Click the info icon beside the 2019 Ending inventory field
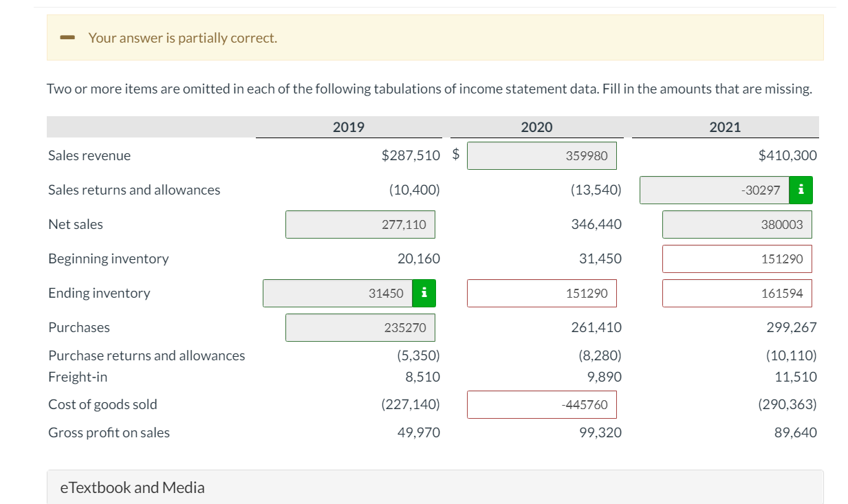 click(424, 293)
